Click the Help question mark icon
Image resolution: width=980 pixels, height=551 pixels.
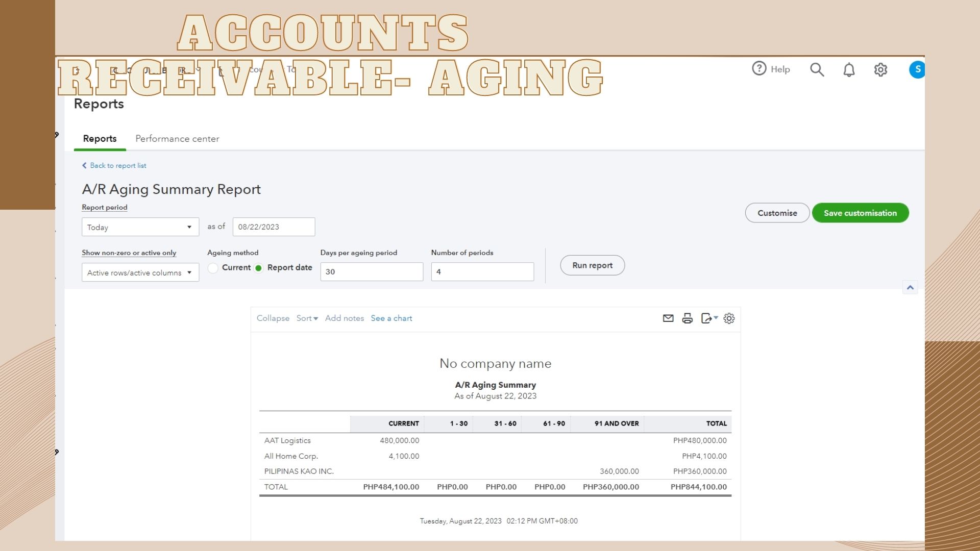coord(759,68)
